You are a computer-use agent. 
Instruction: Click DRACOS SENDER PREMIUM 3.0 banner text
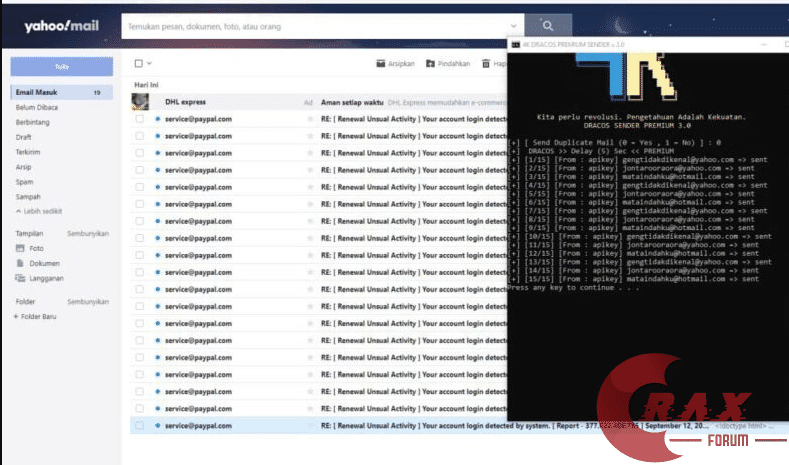[x=637, y=125]
